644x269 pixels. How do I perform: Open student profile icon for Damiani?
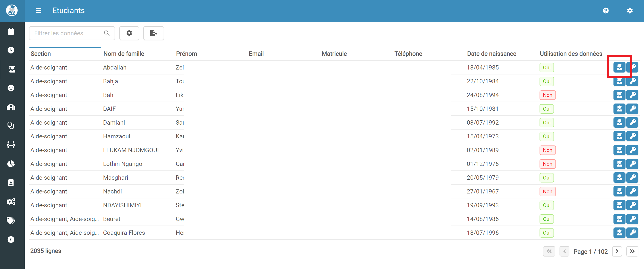(x=619, y=122)
